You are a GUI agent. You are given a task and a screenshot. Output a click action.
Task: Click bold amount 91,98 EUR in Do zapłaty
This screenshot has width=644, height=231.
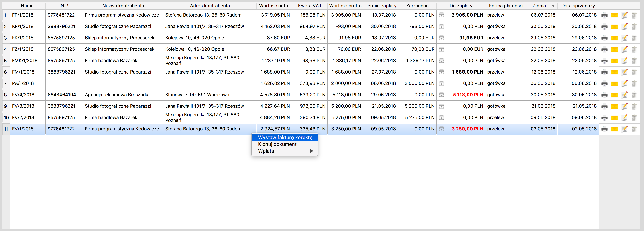(x=471, y=38)
